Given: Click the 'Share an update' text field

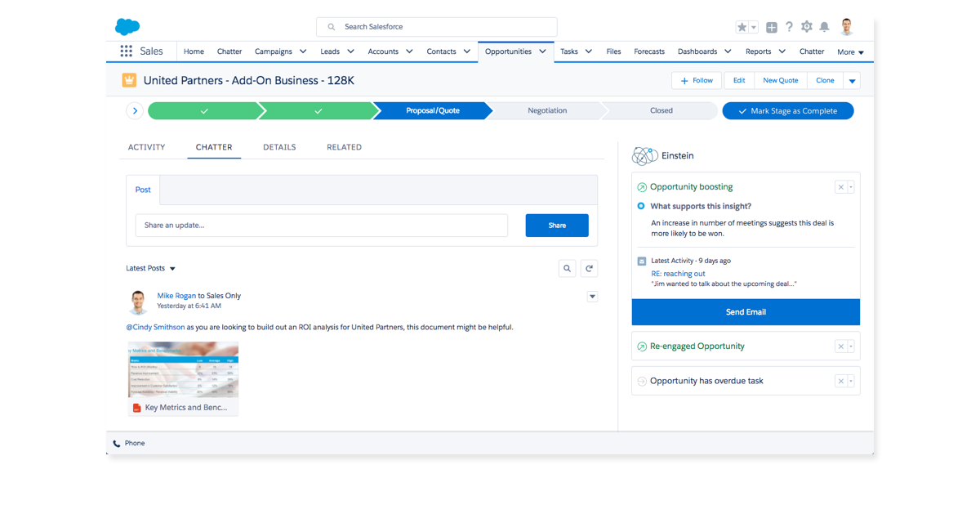Looking at the screenshot, I should (x=321, y=226).
